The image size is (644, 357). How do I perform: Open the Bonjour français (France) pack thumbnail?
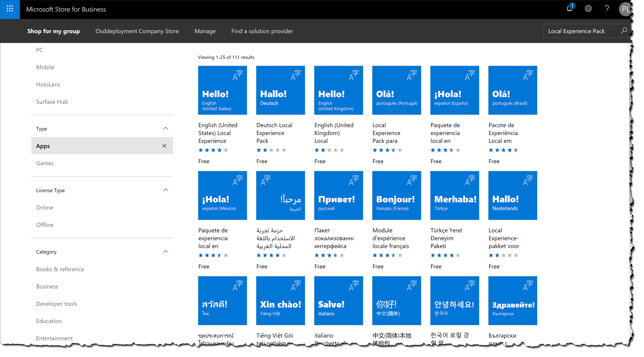397,195
